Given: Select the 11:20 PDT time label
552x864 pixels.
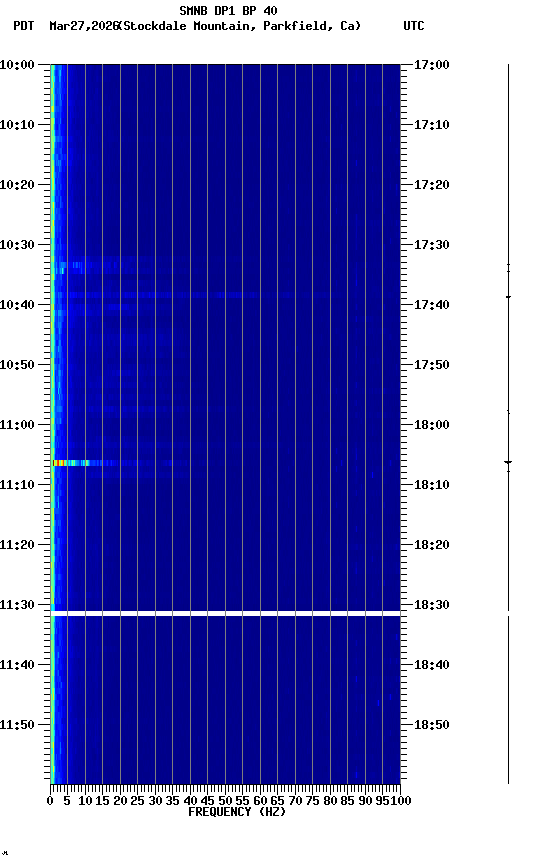Looking at the screenshot, I should 17,546.
